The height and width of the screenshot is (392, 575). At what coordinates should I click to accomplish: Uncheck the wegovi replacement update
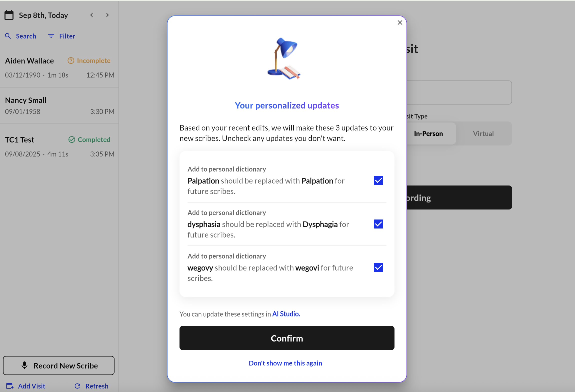pyautogui.click(x=378, y=267)
